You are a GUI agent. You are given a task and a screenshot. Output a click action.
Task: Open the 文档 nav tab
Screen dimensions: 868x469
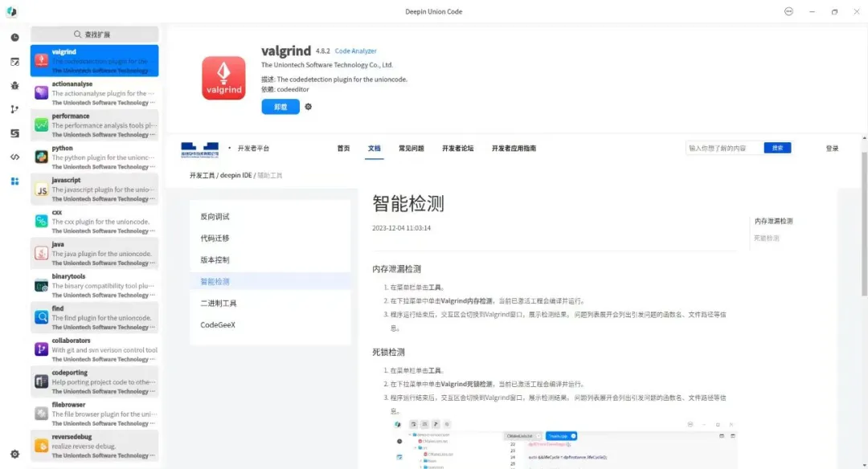click(x=375, y=149)
